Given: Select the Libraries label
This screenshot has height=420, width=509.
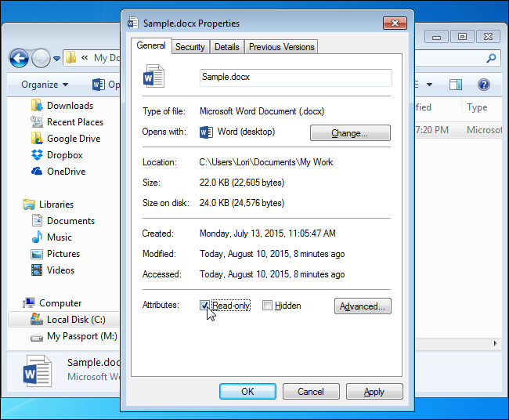Looking at the screenshot, I should coord(56,205).
